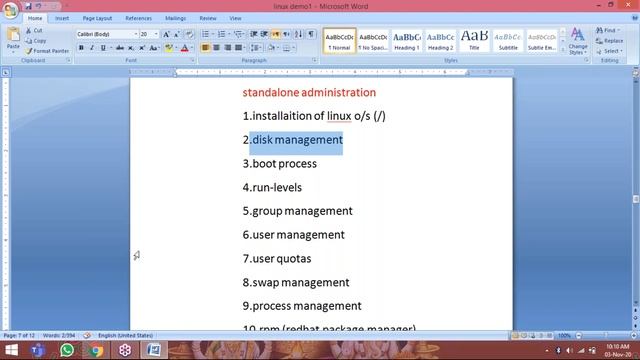The height and width of the screenshot is (360, 640).
Task: Click Shading paint bucket
Action: pos(271,48)
